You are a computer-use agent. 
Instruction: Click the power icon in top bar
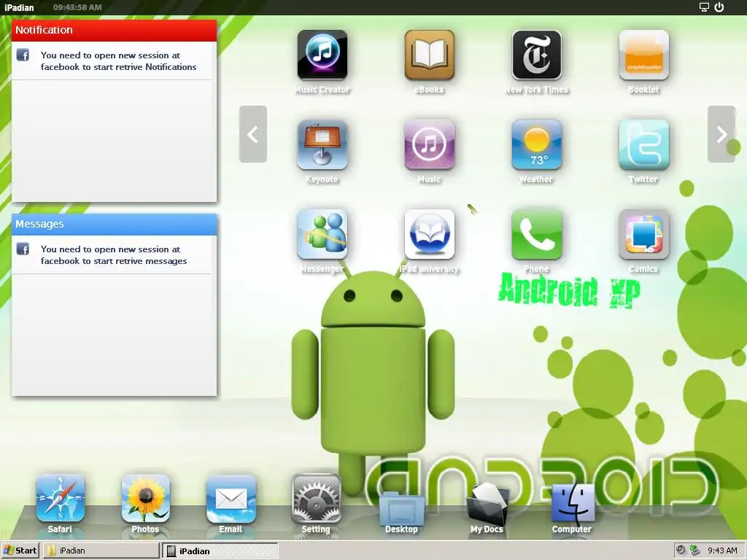click(x=719, y=7)
